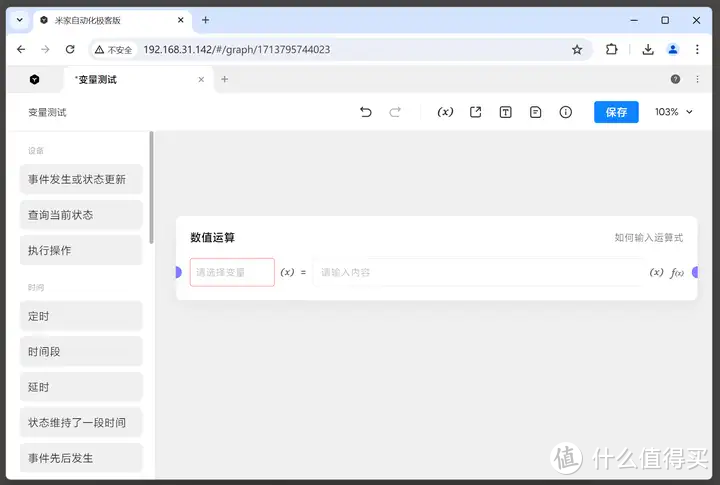
Task: Select the 事件发生或状态更新 node
Action: pos(81,179)
